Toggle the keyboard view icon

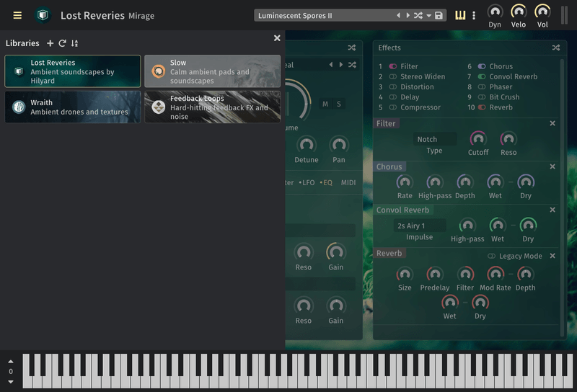coord(460,15)
